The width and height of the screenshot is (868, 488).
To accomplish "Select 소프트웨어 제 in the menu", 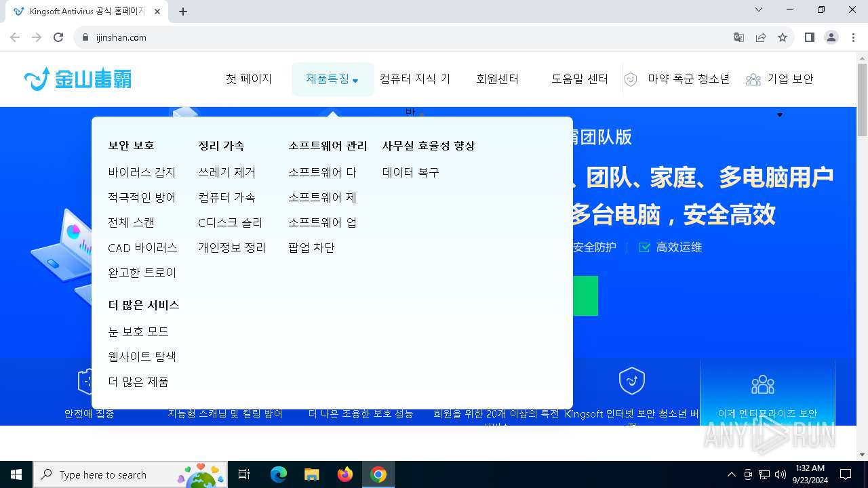I will pyautogui.click(x=322, y=198).
